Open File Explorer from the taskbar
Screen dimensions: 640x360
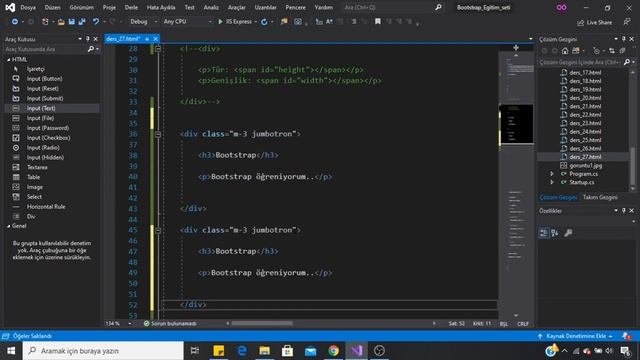click(x=264, y=351)
